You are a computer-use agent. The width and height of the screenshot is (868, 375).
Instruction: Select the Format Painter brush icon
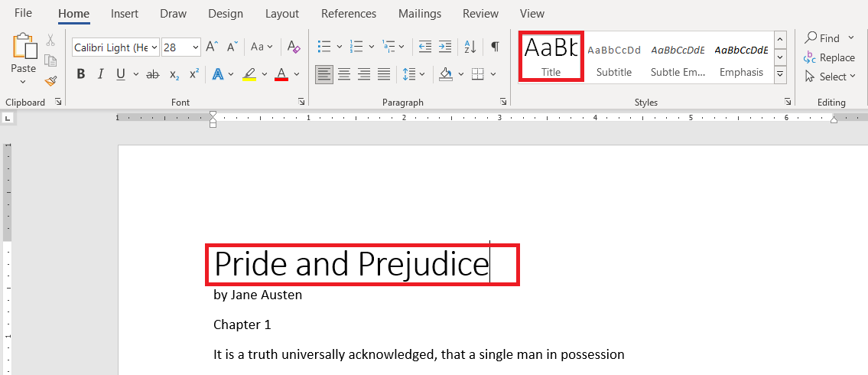coord(51,81)
